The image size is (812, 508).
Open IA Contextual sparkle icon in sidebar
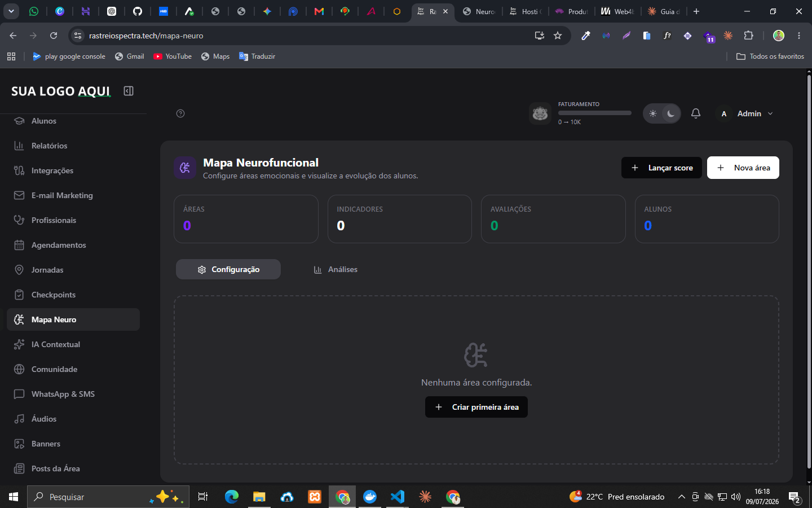[19, 344]
